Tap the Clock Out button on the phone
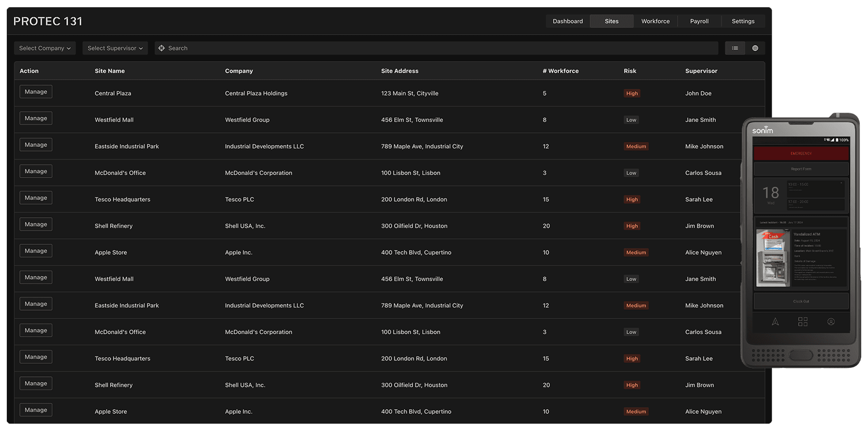The image size is (868, 430). (x=801, y=301)
